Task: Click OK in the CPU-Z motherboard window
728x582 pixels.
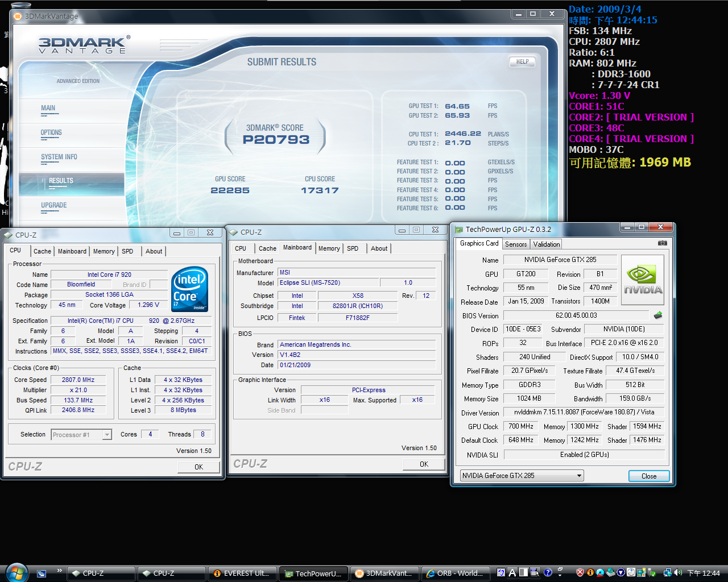Action: (424, 464)
